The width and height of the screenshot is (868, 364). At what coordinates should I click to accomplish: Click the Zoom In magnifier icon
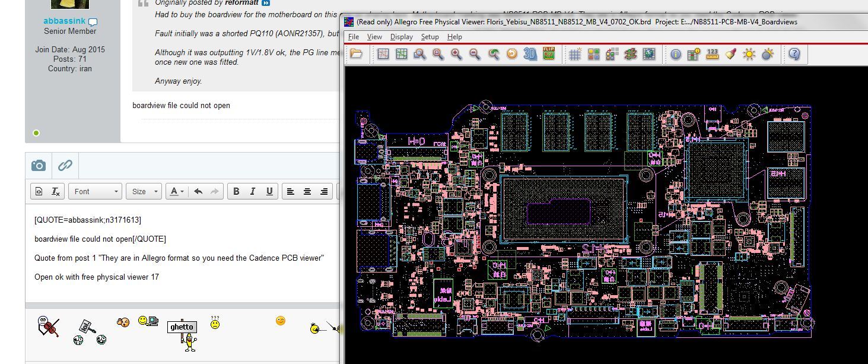point(456,54)
